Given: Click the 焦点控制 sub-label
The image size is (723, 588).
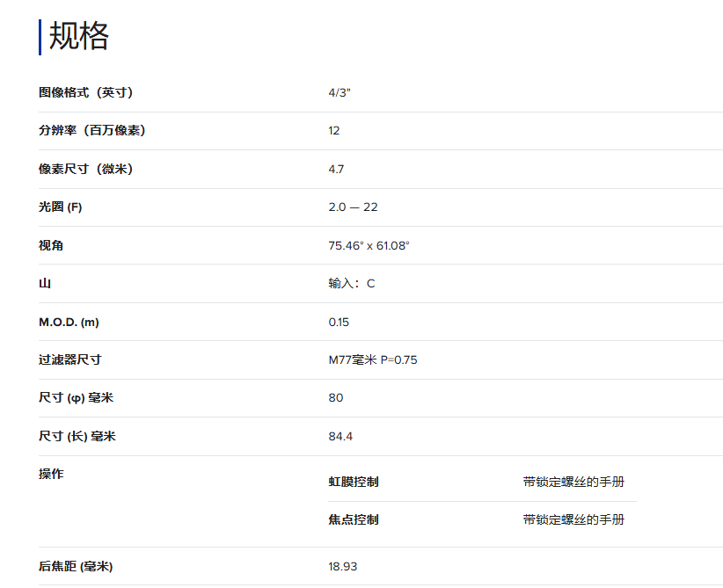Looking at the screenshot, I should (x=354, y=519).
